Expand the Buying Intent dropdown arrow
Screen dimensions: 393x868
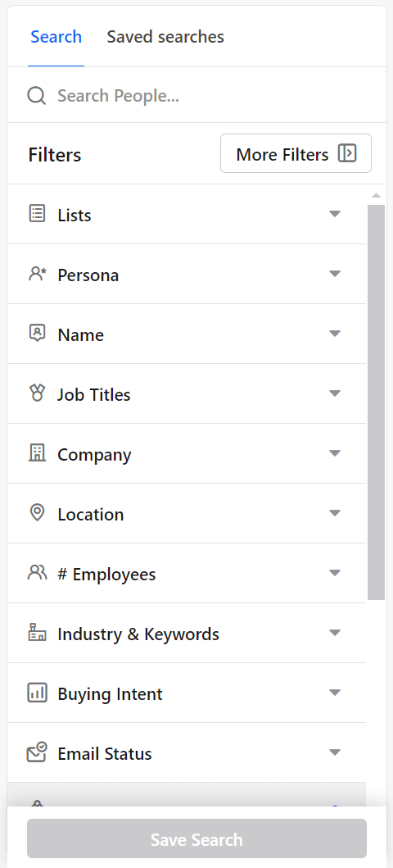point(334,693)
